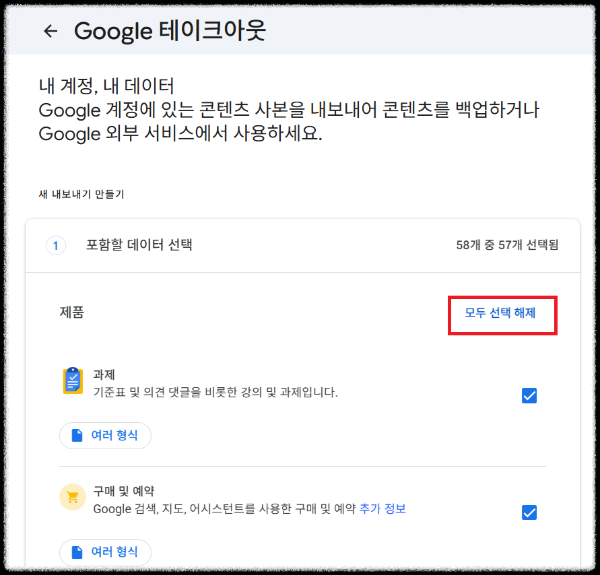Click the Google 테이크아웃 title
600x575 pixels.
tap(170, 31)
